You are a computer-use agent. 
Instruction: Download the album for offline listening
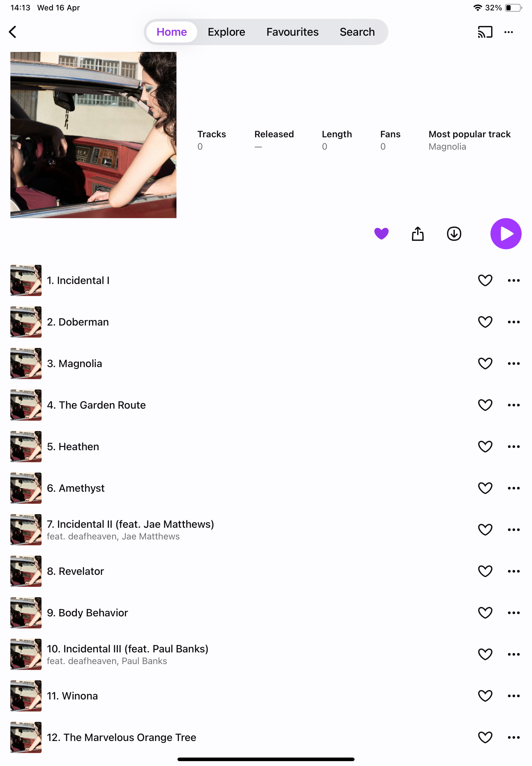coord(454,233)
